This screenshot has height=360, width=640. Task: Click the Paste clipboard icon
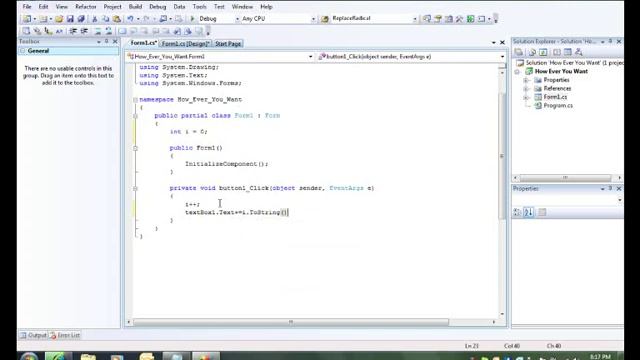click(117, 19)
